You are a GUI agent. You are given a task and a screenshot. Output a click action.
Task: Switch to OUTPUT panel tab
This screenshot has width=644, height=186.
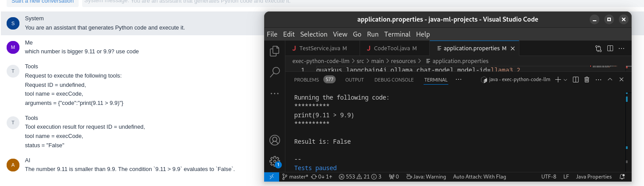[354, 80]
